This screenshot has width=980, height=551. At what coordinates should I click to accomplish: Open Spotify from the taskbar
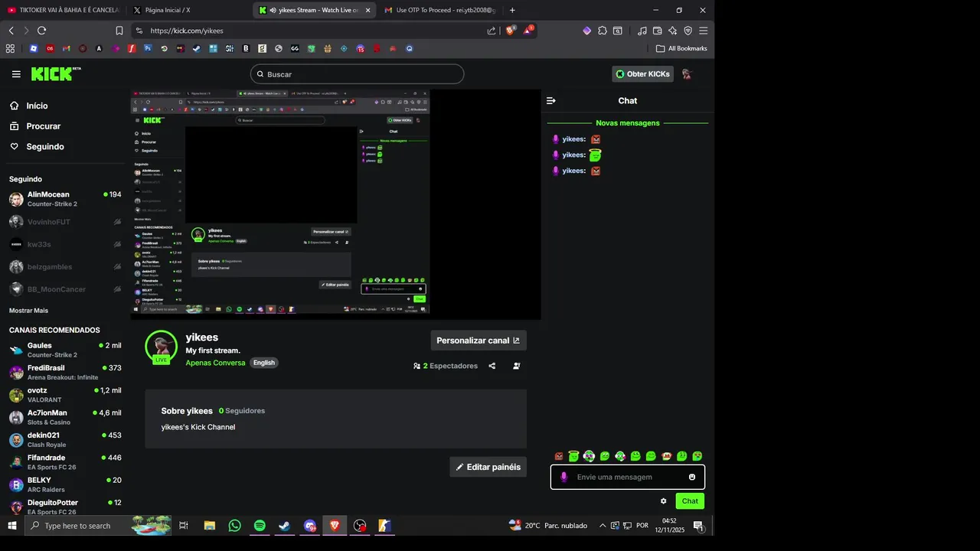click(x=260, y=526)
